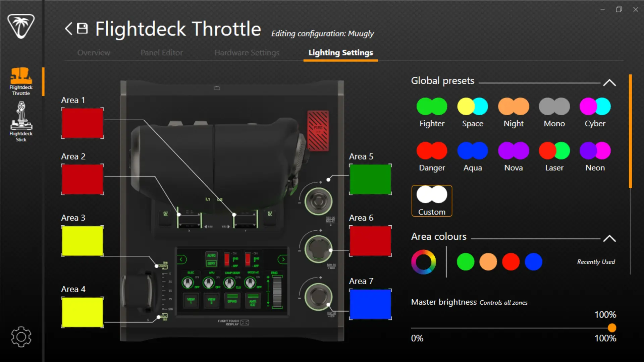Click the back arrow to exit editing
Image resolution: width=644 pixels, height=362 pixels.
pos(68,29)
